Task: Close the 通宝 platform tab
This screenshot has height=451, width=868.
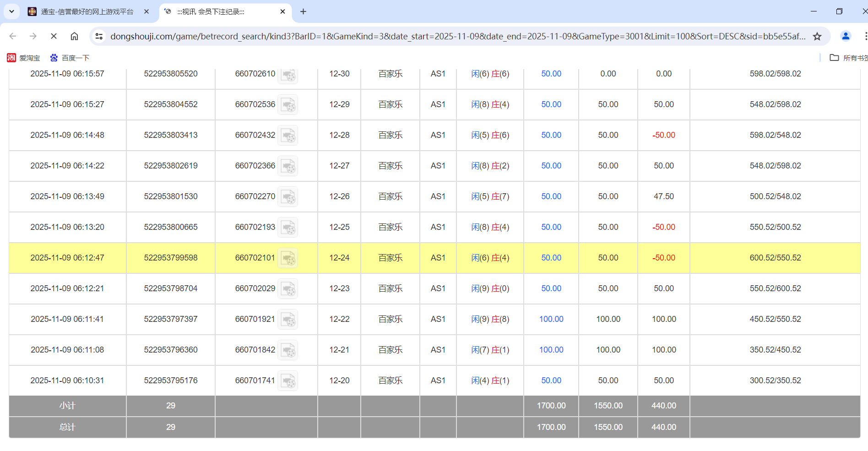Action: pyautogui.click(x=146, y=11)
